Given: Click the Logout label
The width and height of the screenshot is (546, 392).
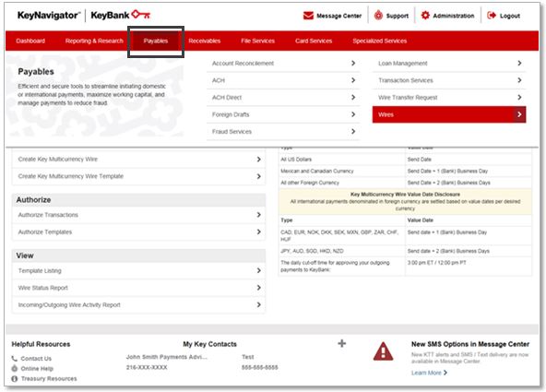Looking at the screenshot, I should pos(510,16).
